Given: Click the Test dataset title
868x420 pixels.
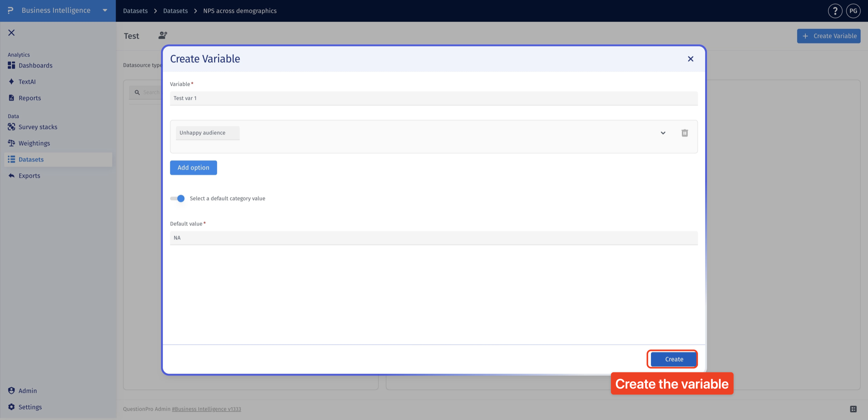Looking at the screenshot, I should tap(131, 36).
